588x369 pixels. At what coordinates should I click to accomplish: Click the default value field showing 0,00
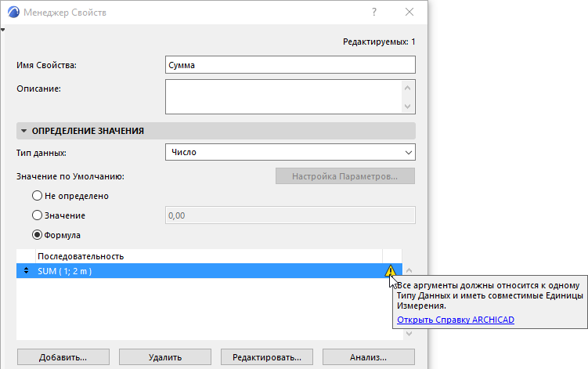coord(290,215)
